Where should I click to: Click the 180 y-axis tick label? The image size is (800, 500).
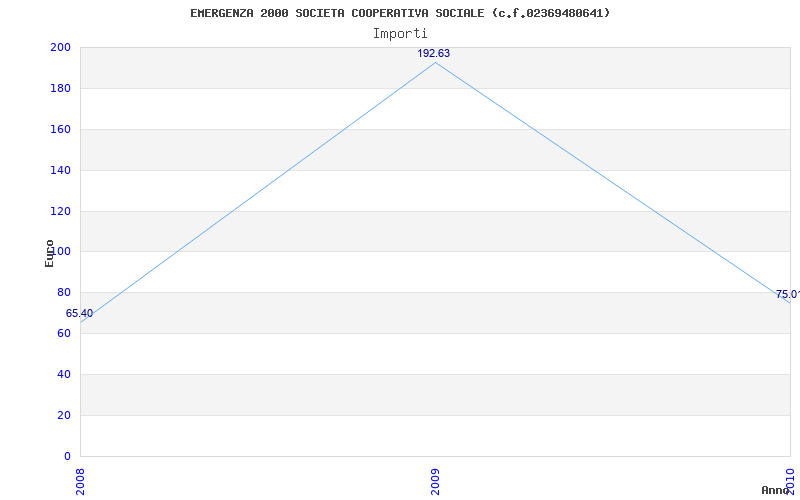tap(60, 88)
